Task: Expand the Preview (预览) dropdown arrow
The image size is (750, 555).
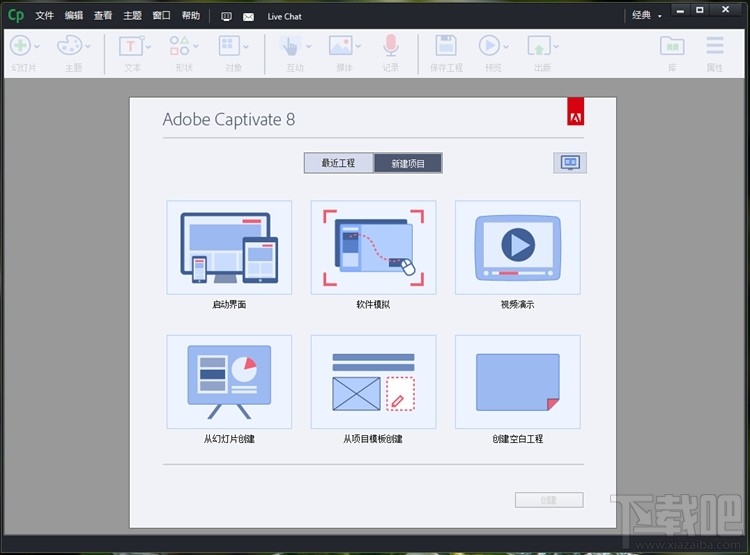Action: click(x=506, y=46)
